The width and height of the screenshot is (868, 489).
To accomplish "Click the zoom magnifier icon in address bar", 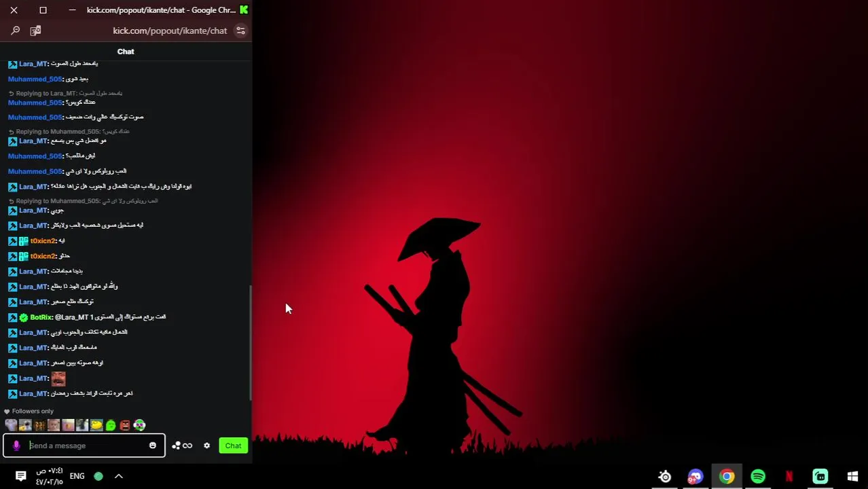I will [15, 31].
